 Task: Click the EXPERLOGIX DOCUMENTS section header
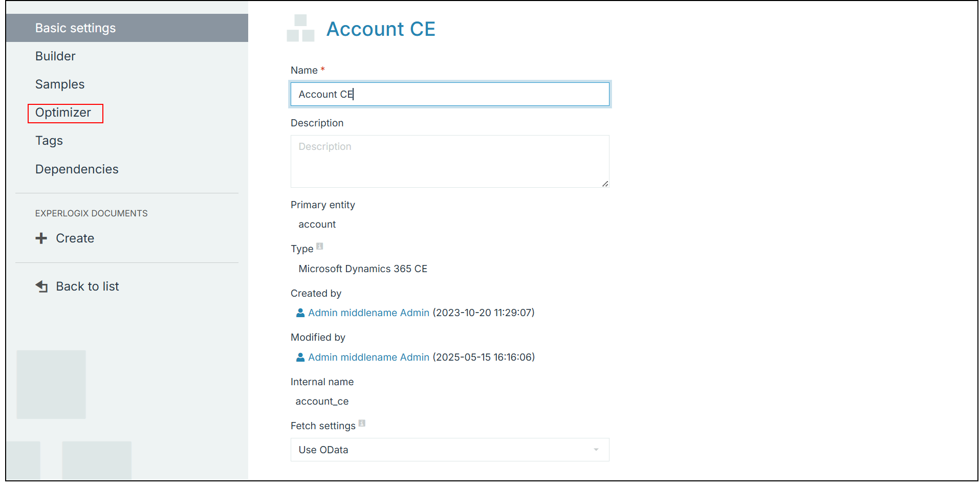[92, 213]
